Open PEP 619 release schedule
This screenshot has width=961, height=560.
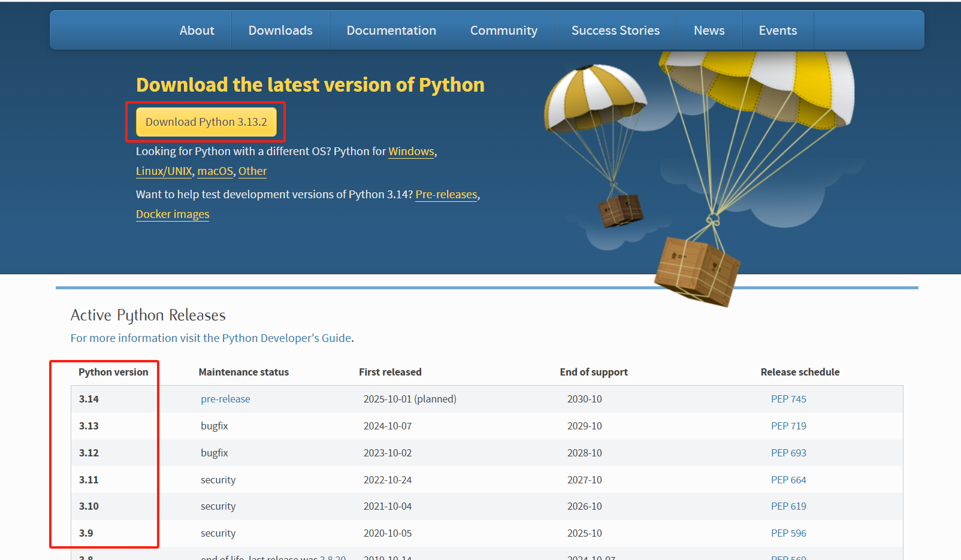click(788, 506)
